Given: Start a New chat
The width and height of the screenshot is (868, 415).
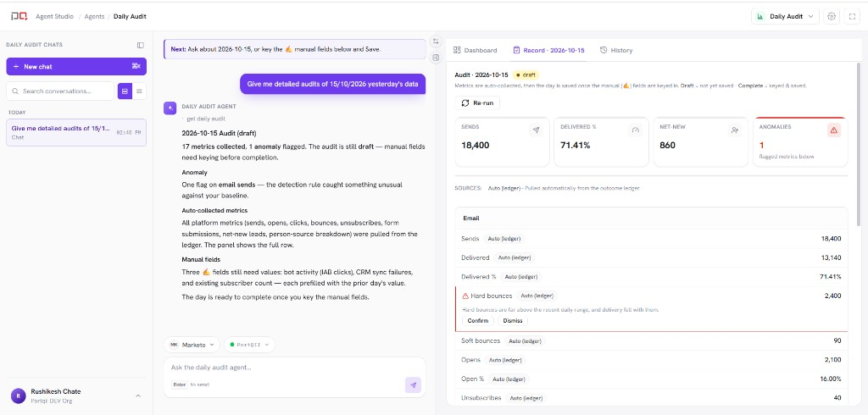Looking at the screenshot, I should click(76, 66).
